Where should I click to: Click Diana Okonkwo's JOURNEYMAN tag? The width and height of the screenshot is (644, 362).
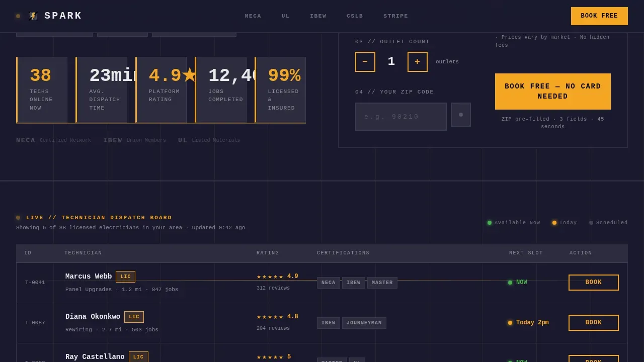[364, 323]
